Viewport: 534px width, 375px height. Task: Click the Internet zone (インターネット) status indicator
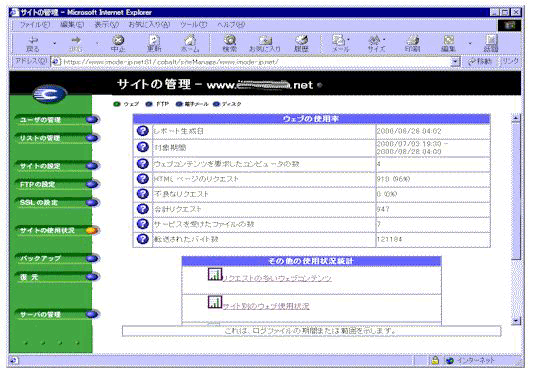470,360
